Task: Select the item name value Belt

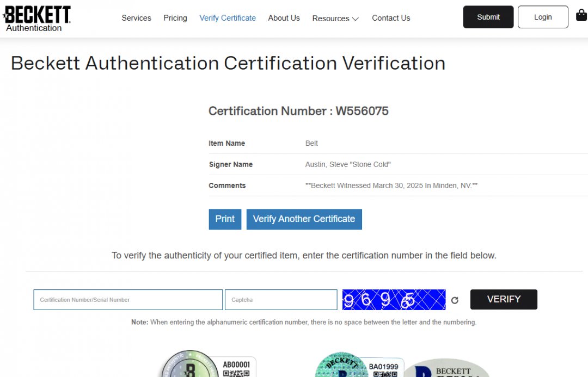Action: coord(311,143)
